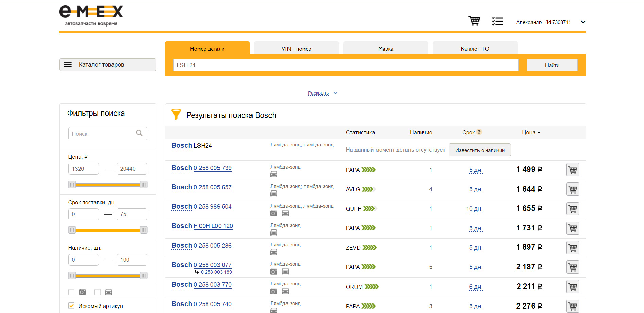View photo for Bosch 0 258 003 077
The height and width of the screenshot is (313, 644).
(x=274, y=272)
